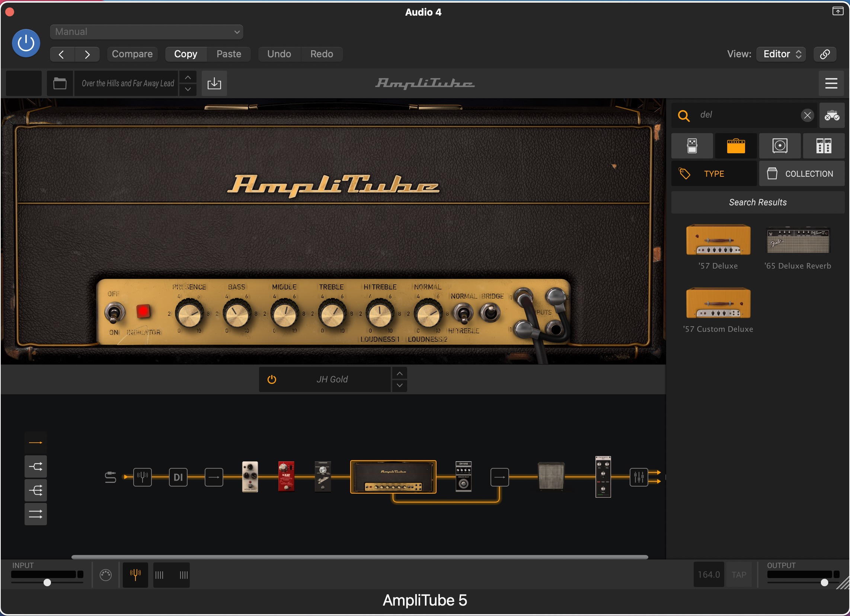Viewport: 850px width, 616px height.
Task: Choose the '65 Deluxe Reverb amp thumbnail
Action: [x=798, y=240]
